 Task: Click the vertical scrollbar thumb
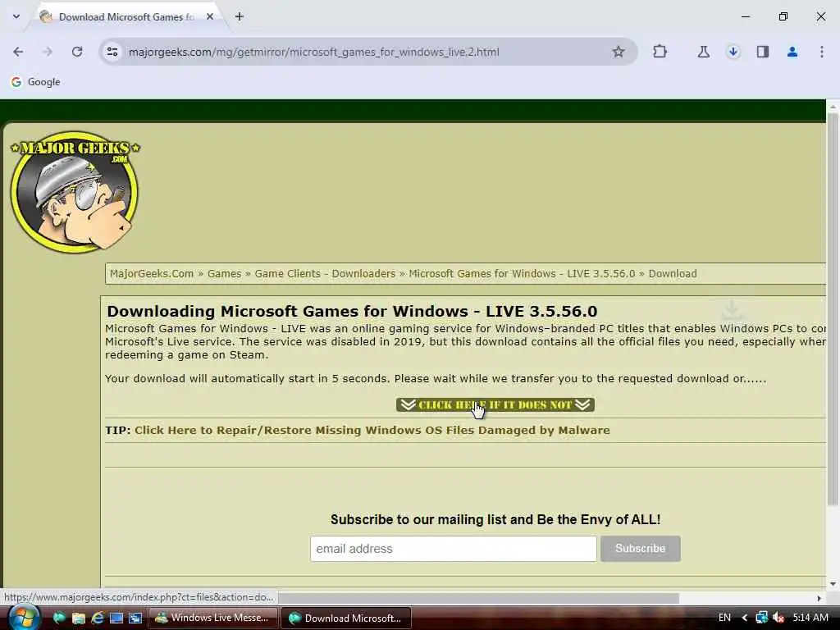(x=832, y=308)
